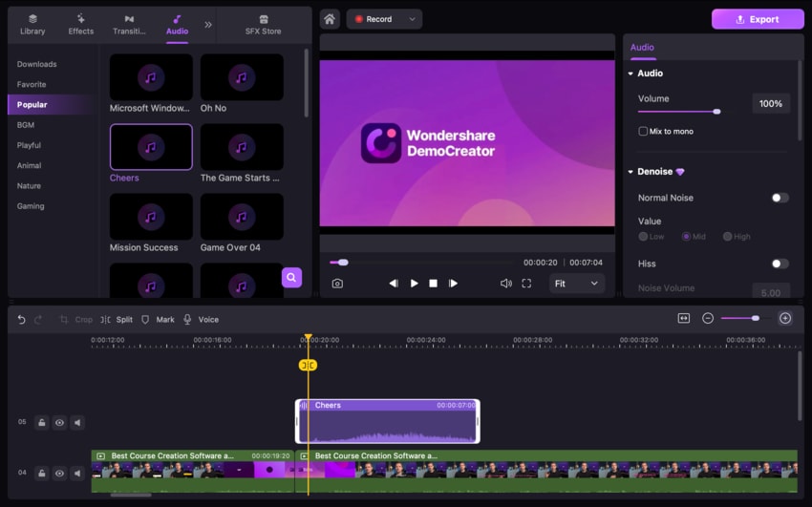Mute track 05
The height and width of the screenshot is (507, 812).
[x=77, y=423]
